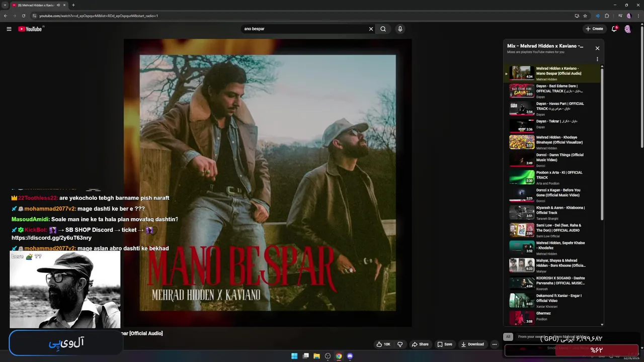
Task: Save the video to a playlist
Action: point(445,344)
